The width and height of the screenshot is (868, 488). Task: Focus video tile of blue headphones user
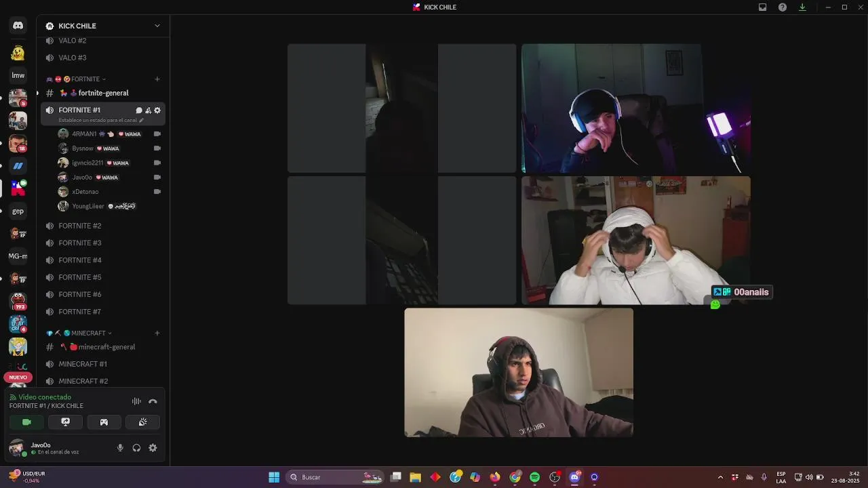pyautogui.click(x=636, y=108)
